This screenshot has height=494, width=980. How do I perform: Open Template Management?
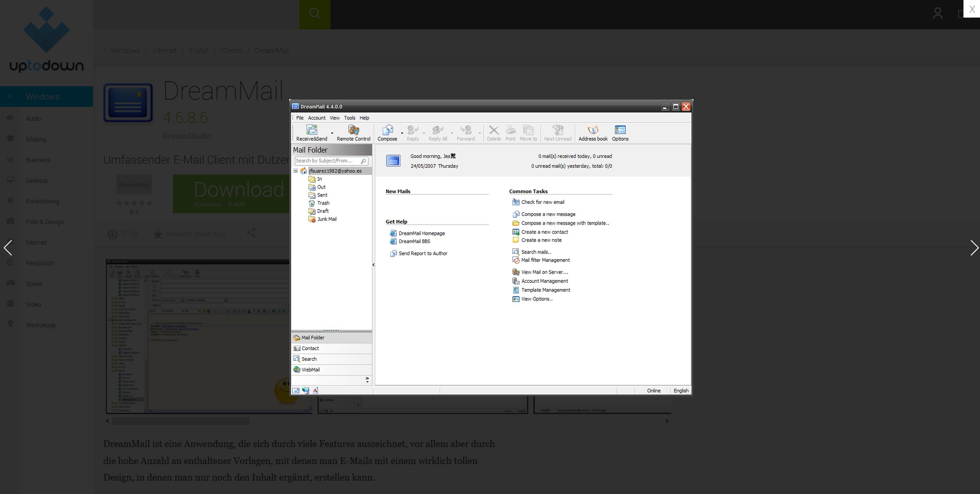(541, 290)
